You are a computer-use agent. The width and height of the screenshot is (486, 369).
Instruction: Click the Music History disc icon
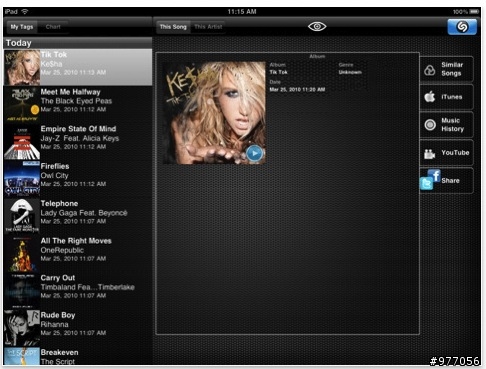(430, 125)
